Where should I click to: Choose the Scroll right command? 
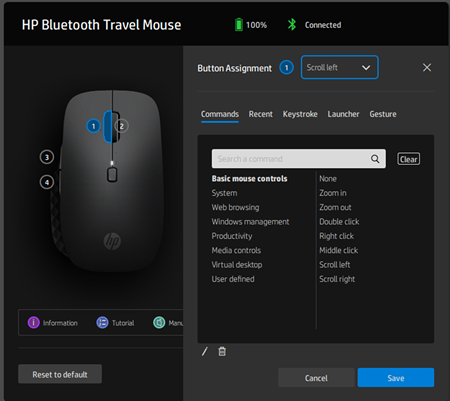[x=337, y=279]
